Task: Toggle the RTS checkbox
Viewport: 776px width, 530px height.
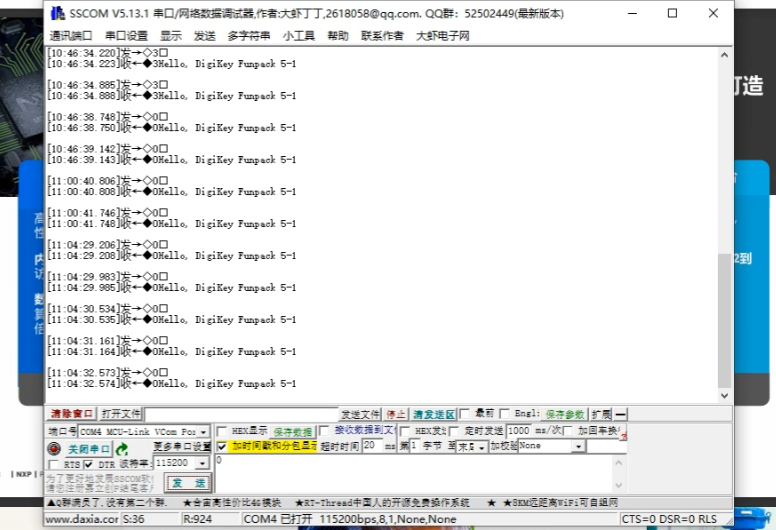Action: tap(53, 464)
